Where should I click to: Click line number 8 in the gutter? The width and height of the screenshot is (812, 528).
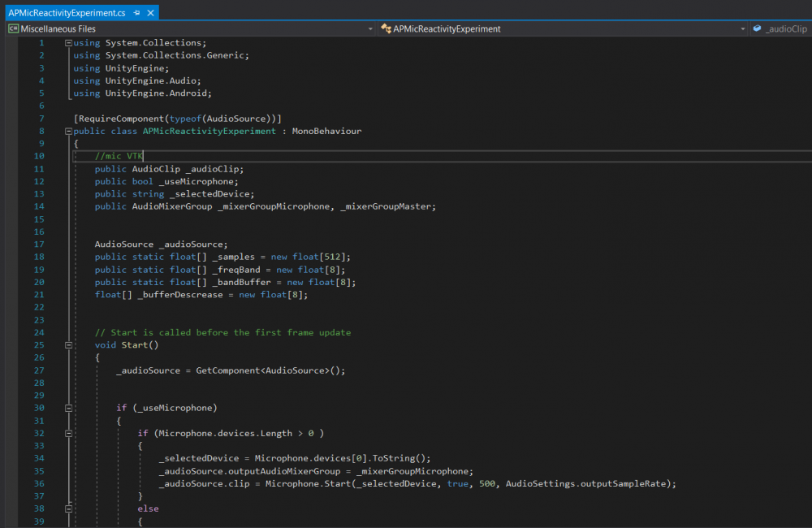click(41, 131)
